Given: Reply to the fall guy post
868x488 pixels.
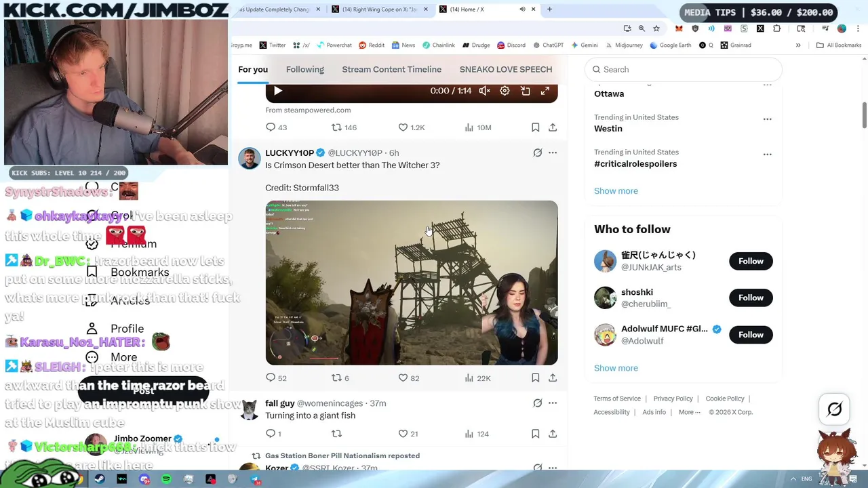Looking at the screenshot, I should click(x=273, y=434).
